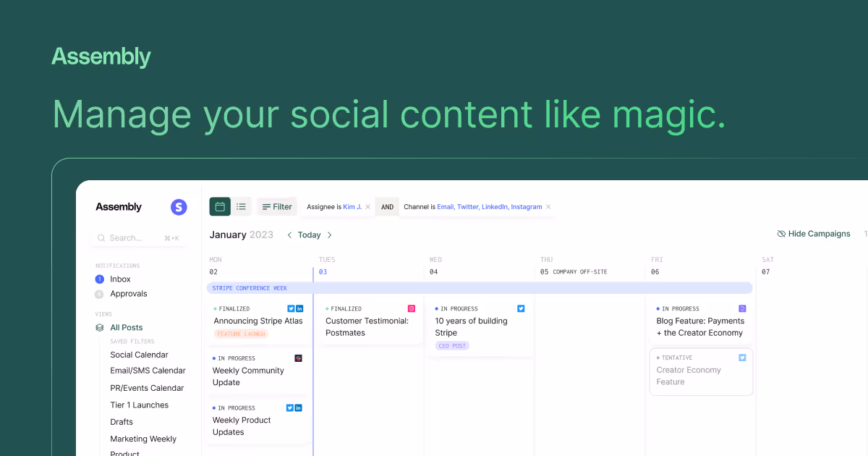The image size is (868, 456).
Task: Click LinkedIn icon on Announcing Stripe Atlas
Action: click(x=299, y=309)
